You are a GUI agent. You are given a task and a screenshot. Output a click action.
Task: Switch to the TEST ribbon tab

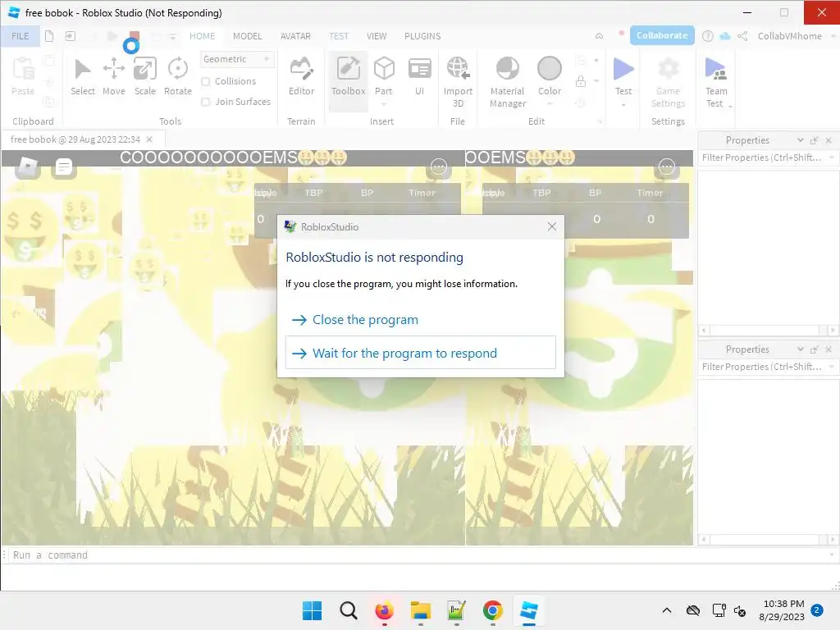coord(339,36)
